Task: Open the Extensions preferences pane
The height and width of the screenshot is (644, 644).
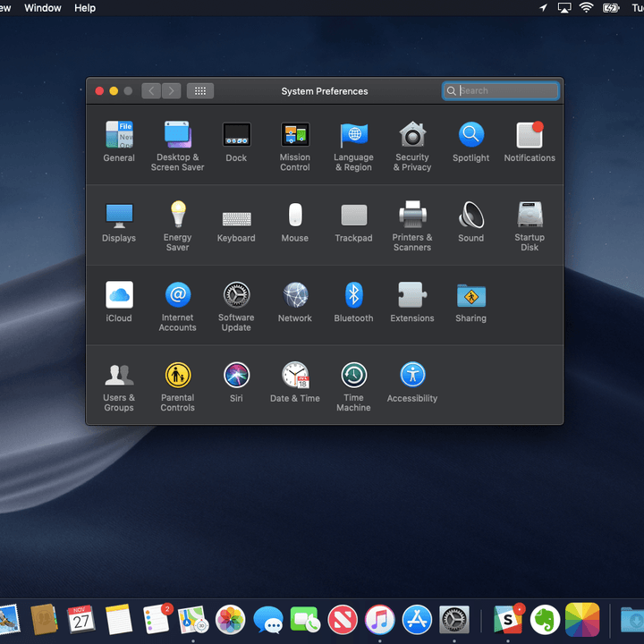Action: tap(412, 301)
